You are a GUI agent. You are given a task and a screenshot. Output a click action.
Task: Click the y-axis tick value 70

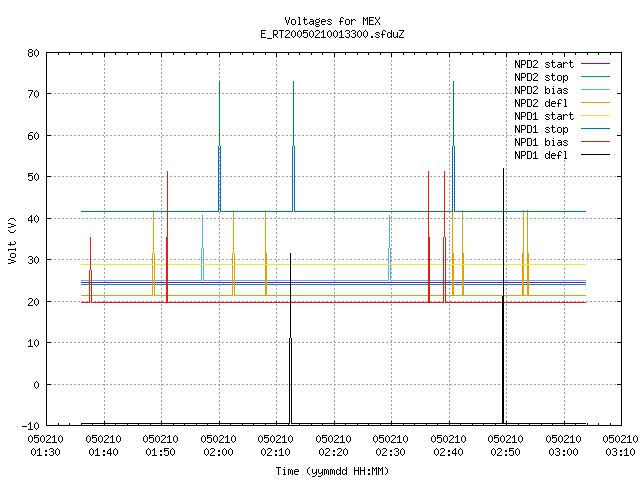[33, 94]
